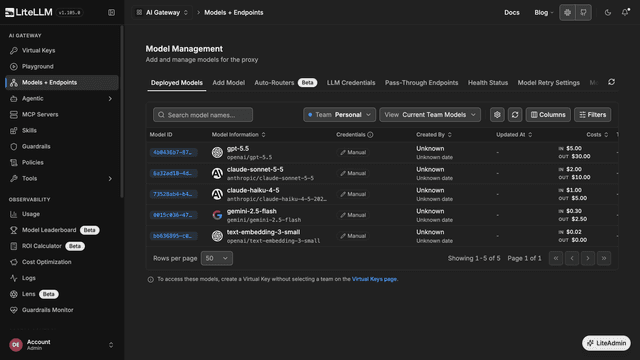Screen dimensions: 640x360
Task: Switch to Health Status tab
Action: [x=488, y=83]
